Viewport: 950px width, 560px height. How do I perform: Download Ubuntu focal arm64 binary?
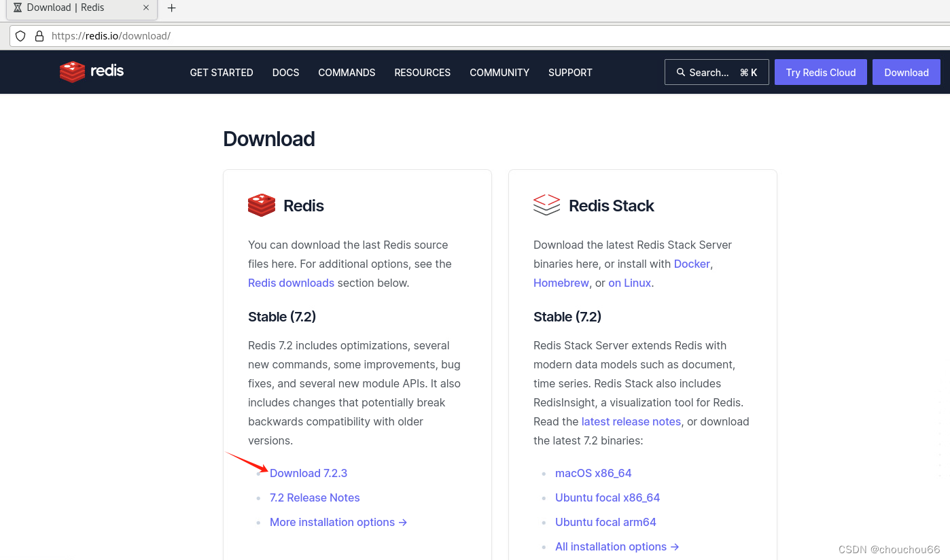pyautogui.click(x=605, y=522)
